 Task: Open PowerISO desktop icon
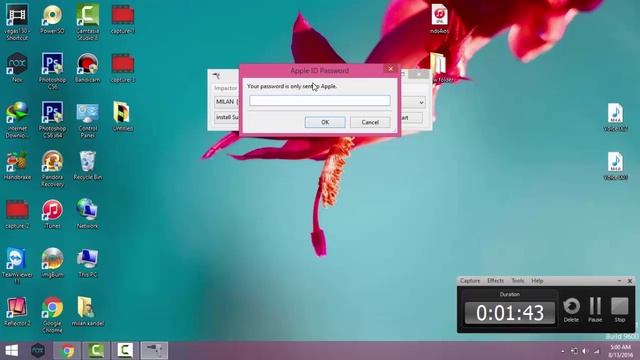coord(52,19)
